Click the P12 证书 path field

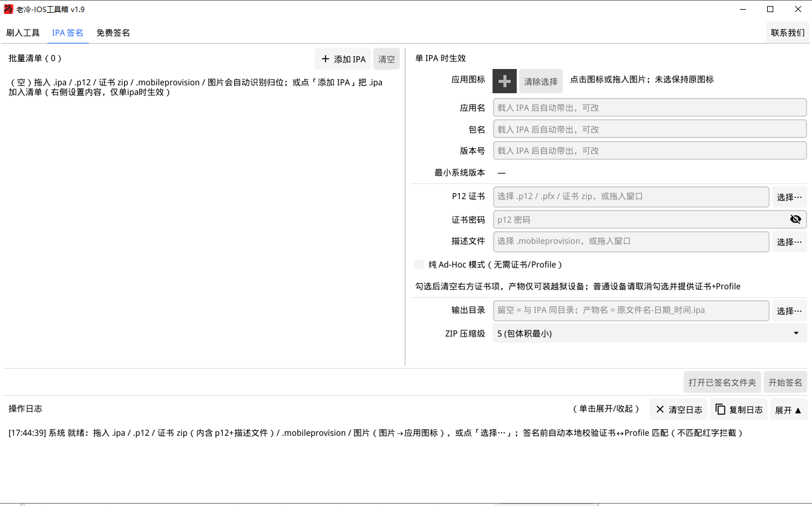point(631,196)
